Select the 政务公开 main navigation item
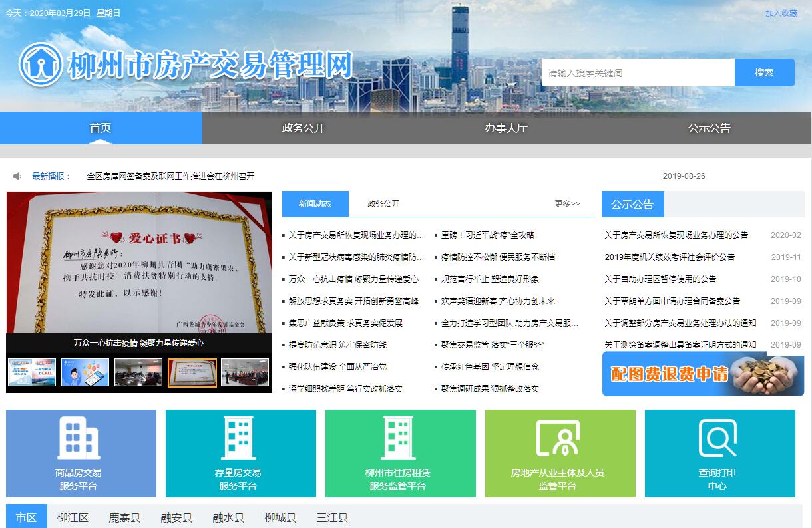Screen dimensions: 812x528 pyautogui.click(x=304, y=128)
